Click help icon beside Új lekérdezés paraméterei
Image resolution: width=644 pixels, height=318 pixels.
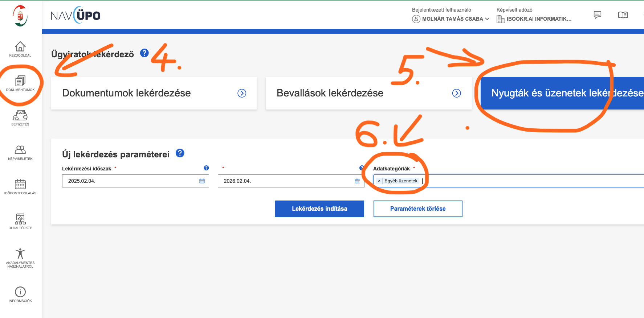coord(180,153)
